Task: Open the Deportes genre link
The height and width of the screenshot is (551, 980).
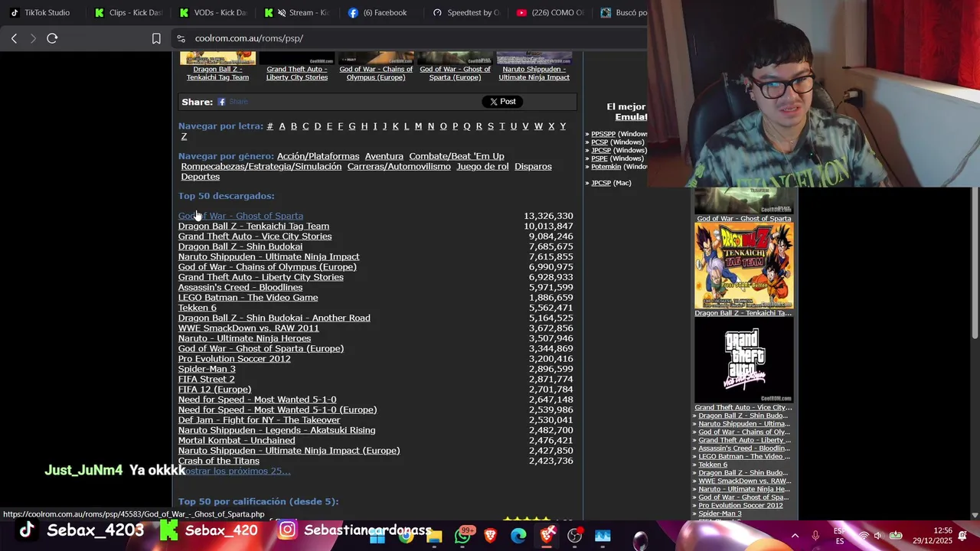Action: point(201,177)
